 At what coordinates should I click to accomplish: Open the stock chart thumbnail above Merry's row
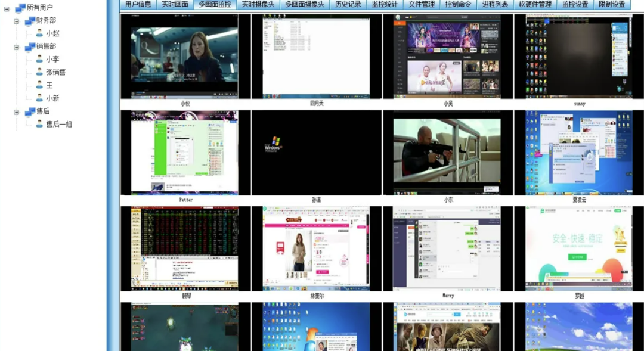[x=185, y=249]
